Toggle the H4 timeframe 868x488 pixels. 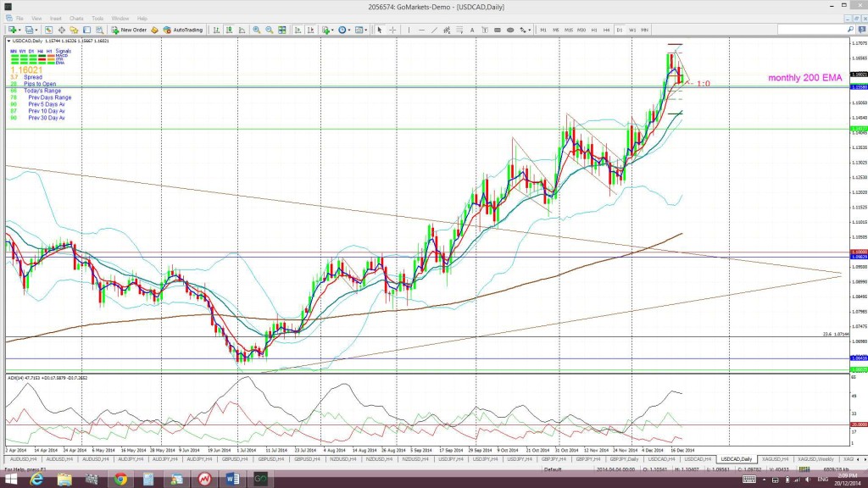point(607,30)
